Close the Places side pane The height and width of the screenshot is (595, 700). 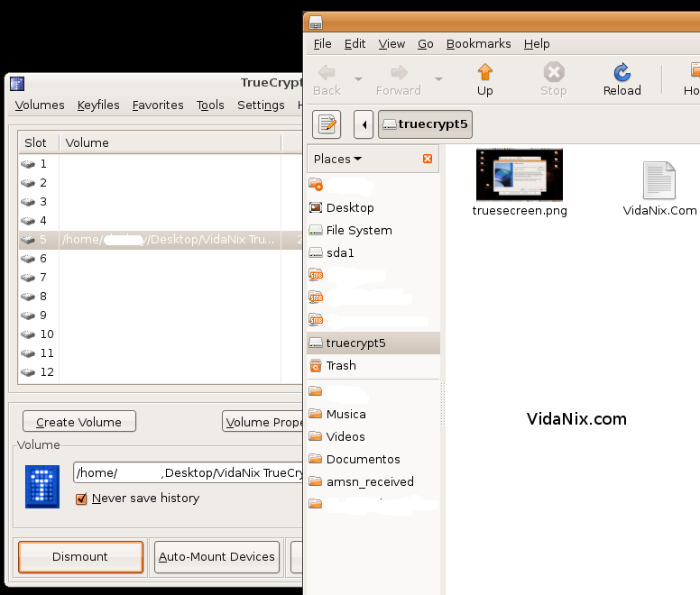click(428, 159)
